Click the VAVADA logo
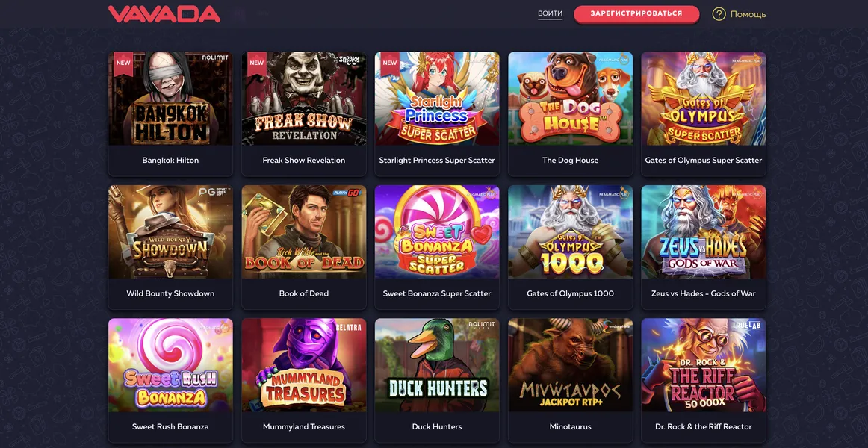Viewport: 868px width, 448px height. pos(164,14)
